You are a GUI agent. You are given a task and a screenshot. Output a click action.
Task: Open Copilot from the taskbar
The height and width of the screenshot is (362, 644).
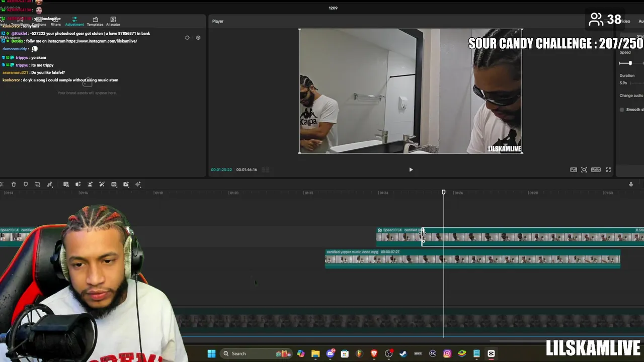301,353
